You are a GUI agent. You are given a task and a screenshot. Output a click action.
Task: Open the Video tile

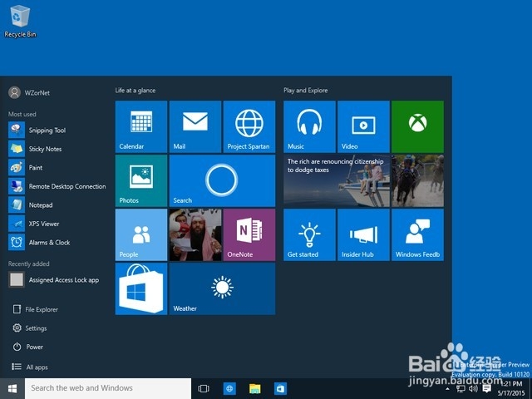click(x=363, y=126)
